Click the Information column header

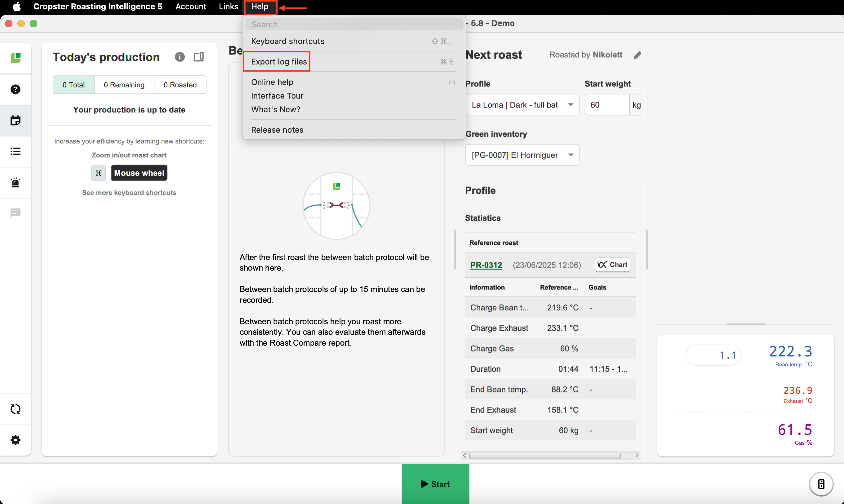487,287
